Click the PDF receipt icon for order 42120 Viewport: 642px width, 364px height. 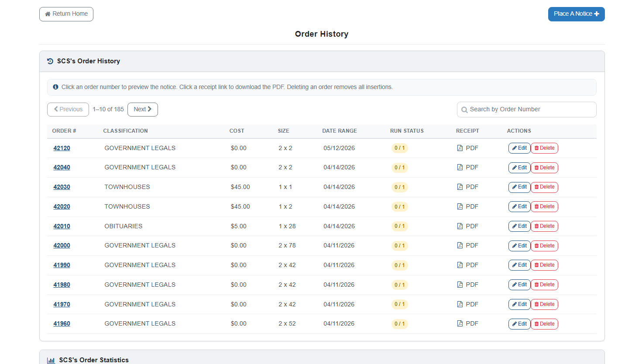pyautogui.click(x=460, y=148)
